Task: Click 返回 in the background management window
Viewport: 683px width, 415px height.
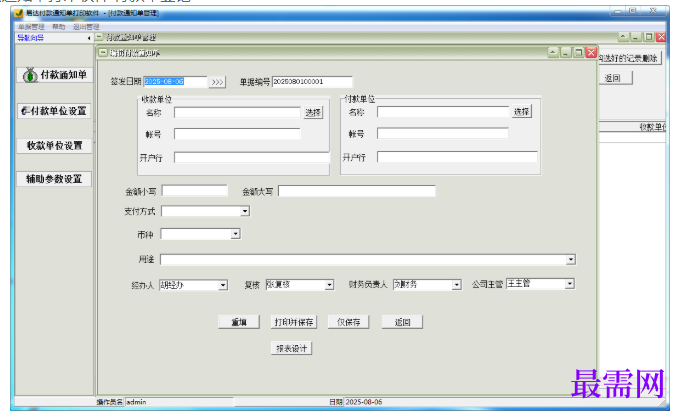Action: click(615, 78)
